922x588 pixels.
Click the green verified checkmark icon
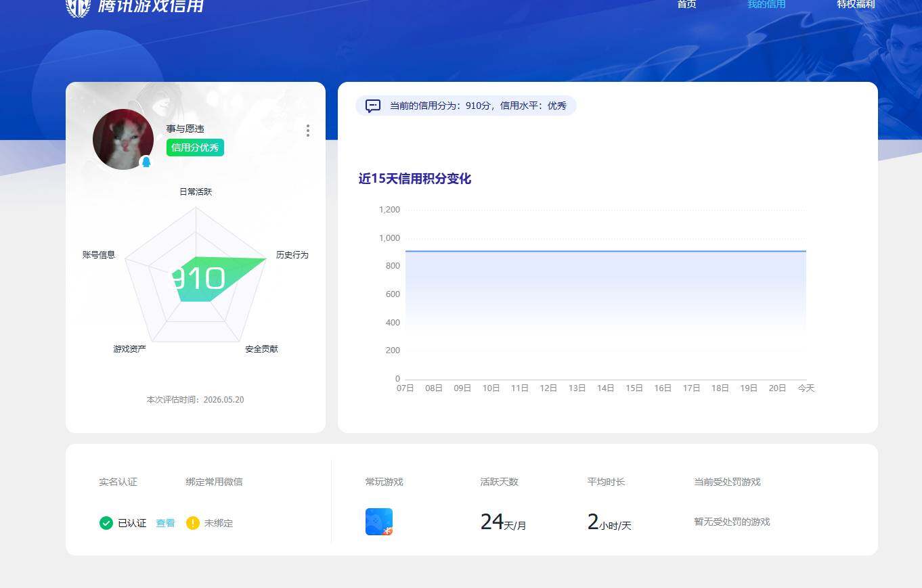point(106,523)
